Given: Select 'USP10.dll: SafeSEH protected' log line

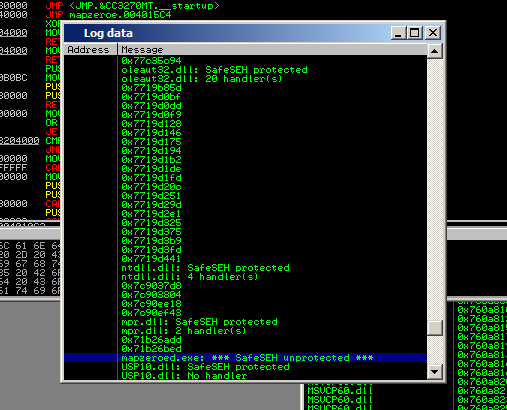Looking at the screenshot, I should tap(205, 367).
